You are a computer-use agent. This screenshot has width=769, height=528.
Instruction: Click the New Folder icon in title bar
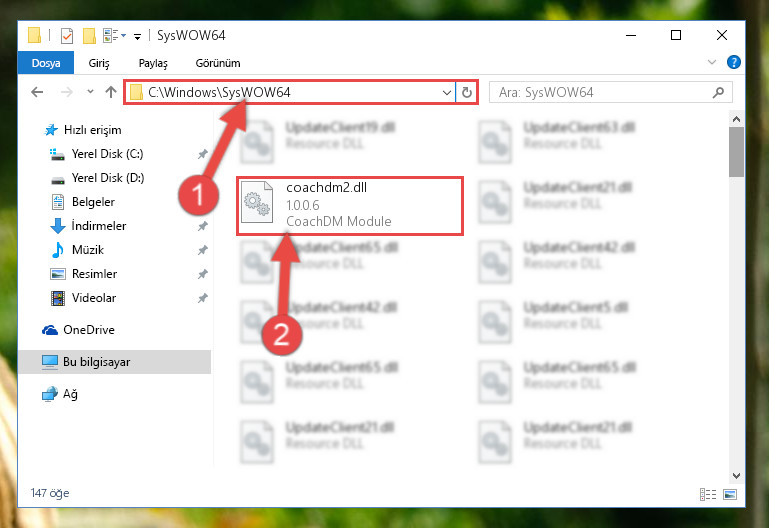click(89, 36)
